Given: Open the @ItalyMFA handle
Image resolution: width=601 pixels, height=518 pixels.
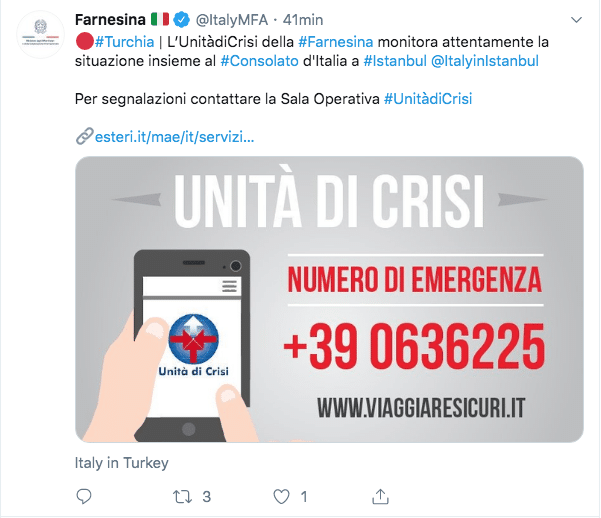Looking at the screenshot, I should tap(232, 20).
